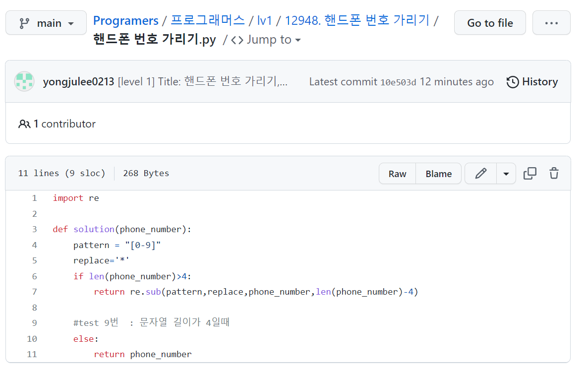Open the main branch selector dropdown

coord(46,23)
